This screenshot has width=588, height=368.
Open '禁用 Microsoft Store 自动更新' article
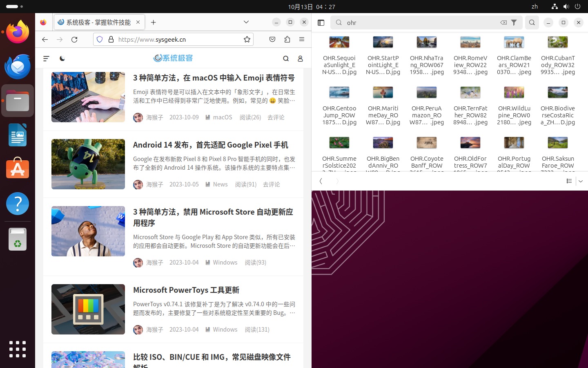pyautogui.click(x=213, y=218)
